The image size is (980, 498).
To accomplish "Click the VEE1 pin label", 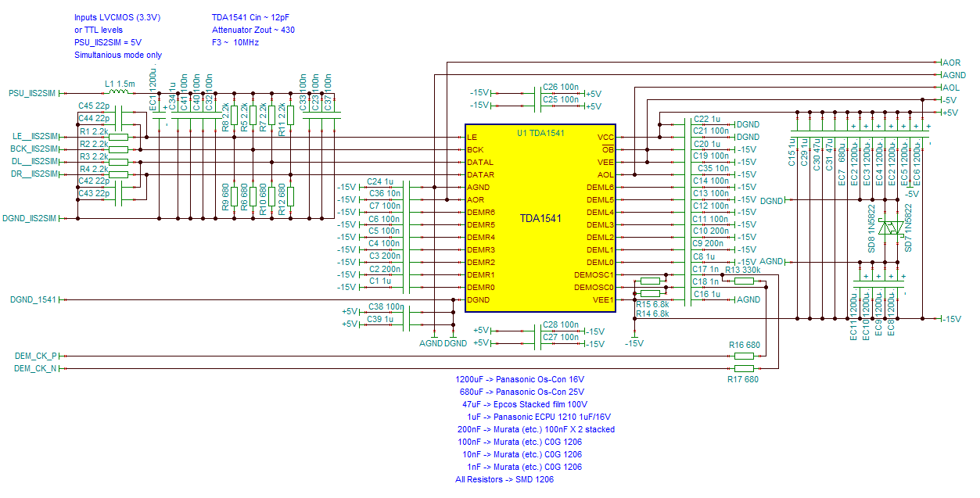I will click(604, 299).
